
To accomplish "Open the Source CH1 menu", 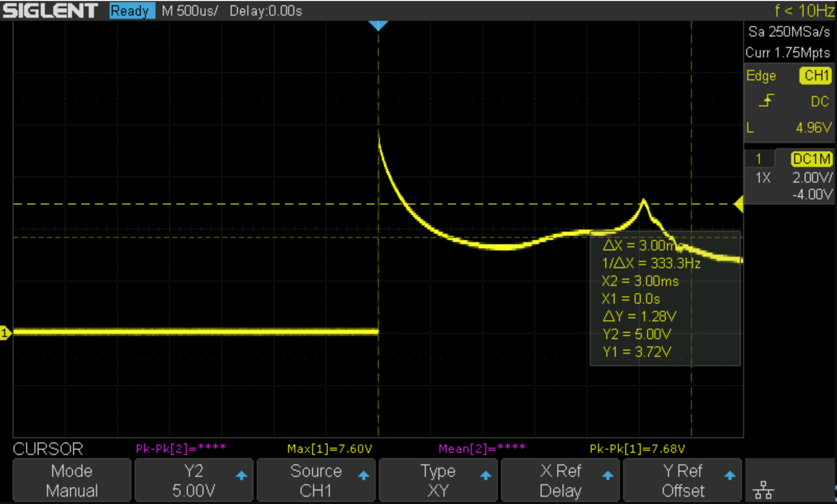I will click(316, 481).
